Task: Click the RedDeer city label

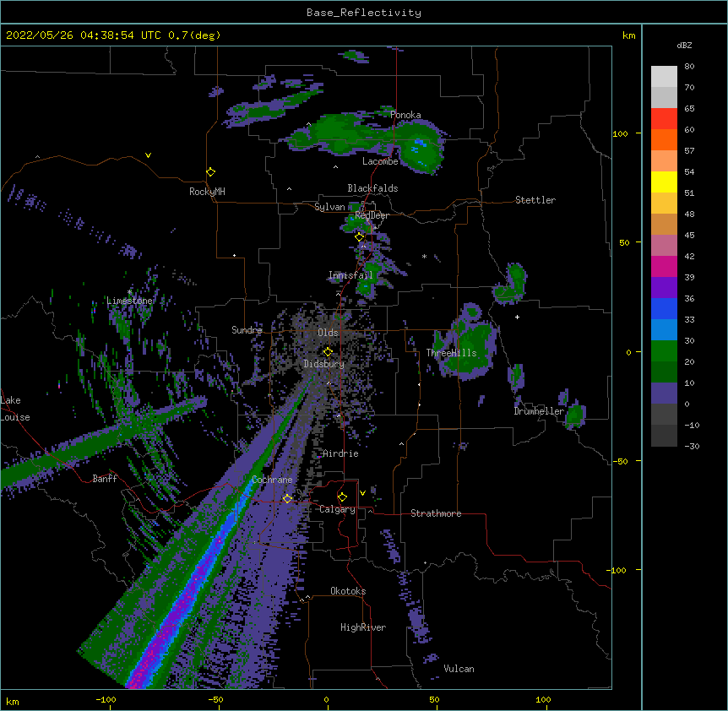Action: [x=372, y=215]
